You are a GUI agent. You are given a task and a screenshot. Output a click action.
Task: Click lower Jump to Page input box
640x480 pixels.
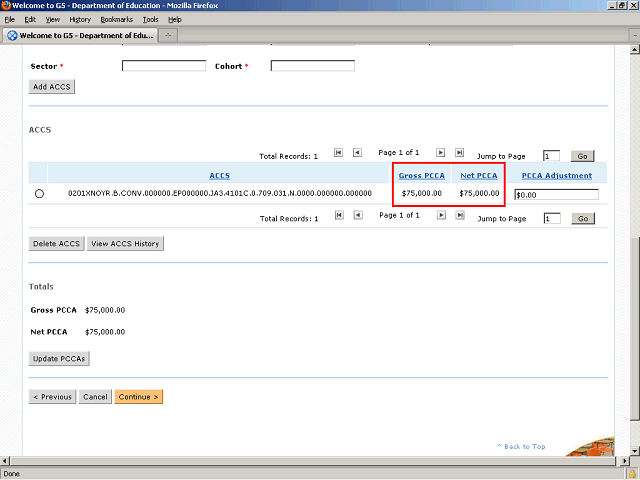pos(552,218)
